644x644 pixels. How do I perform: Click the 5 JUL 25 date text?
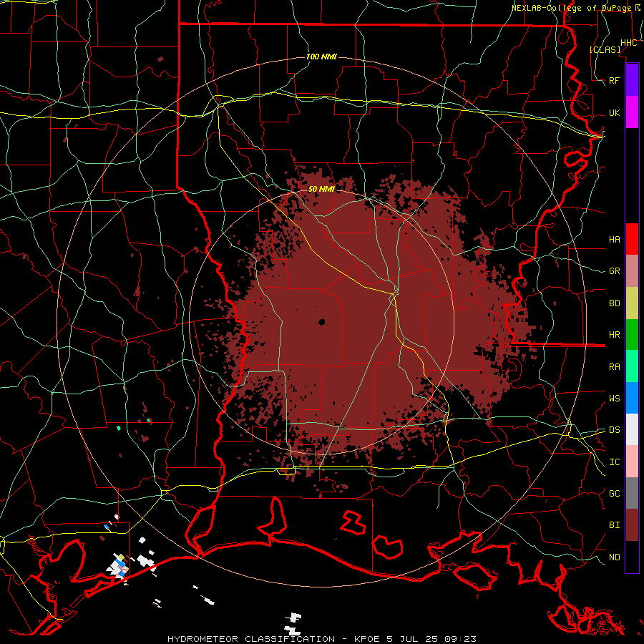pyautogui.click(x=411, y=639)
